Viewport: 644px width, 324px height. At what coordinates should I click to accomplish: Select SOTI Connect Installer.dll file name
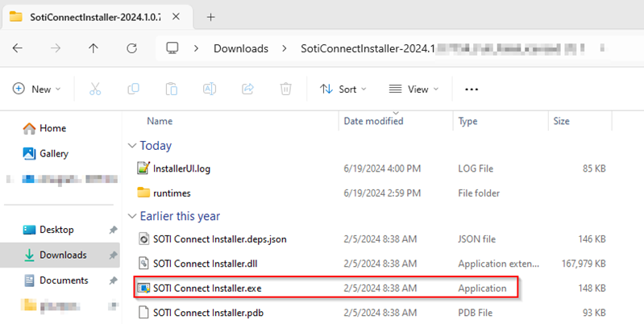[205, 264]
